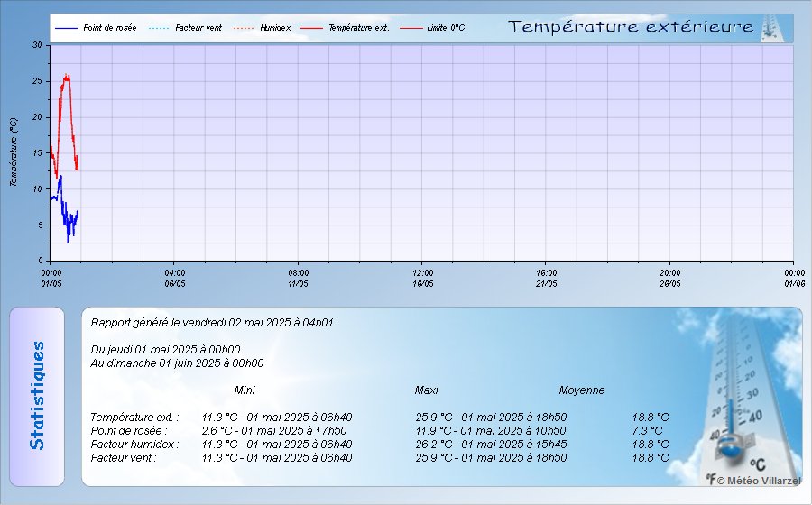
Task: Click the 'Température ext. :' row label
Action: point(134,417)
